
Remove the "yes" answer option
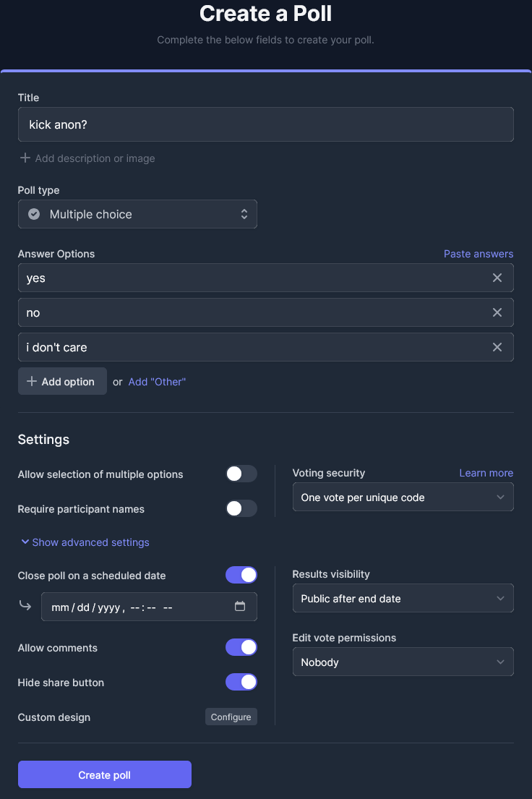coord(497,278)
